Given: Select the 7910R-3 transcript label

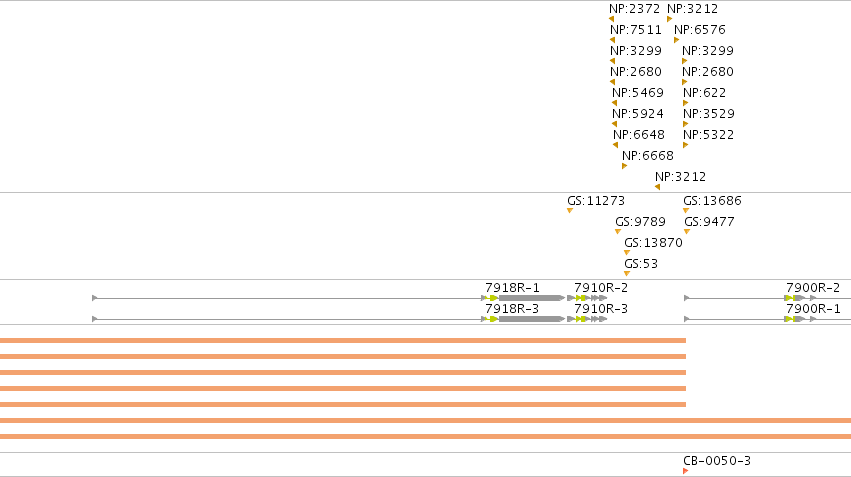Looking at the screenshot, I should coord(601,309).
